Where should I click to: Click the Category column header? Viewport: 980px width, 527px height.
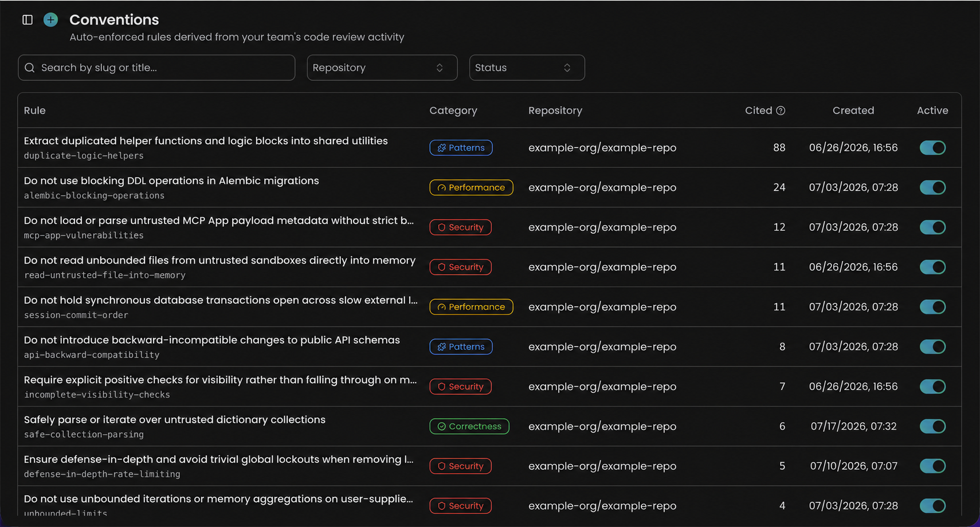pos(453,111)
